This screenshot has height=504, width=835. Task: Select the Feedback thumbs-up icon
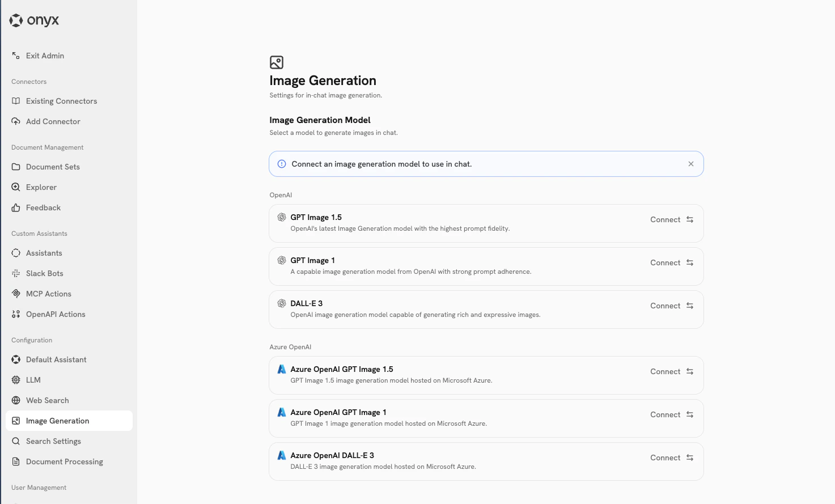click(16, 207)
